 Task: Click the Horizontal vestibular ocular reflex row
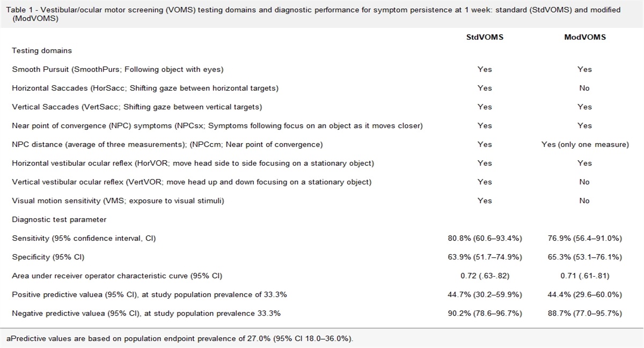[x=193, y=163]
